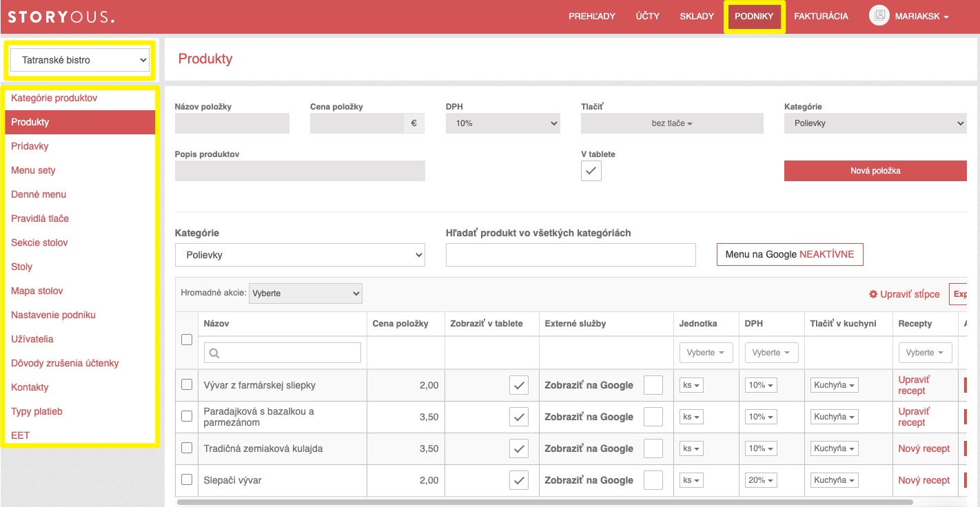Open Recepty column Vyberte filter

925,353
